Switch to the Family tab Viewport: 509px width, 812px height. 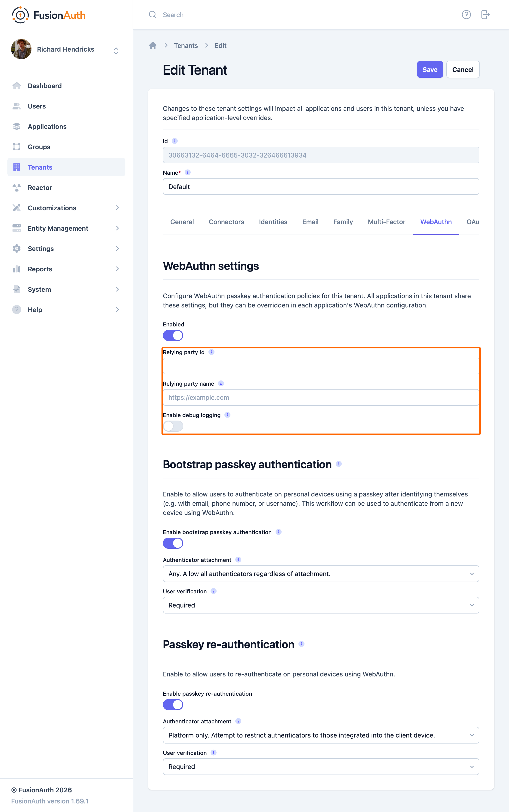click(343, 222)
